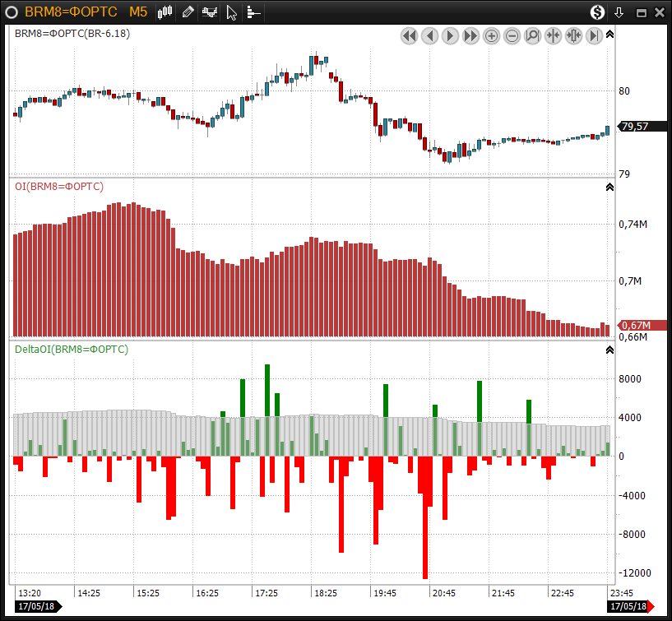Click the 79,57 current price marker
This screenshot has width=672, height=621.
pyautogui.click(x=636, y=127)
